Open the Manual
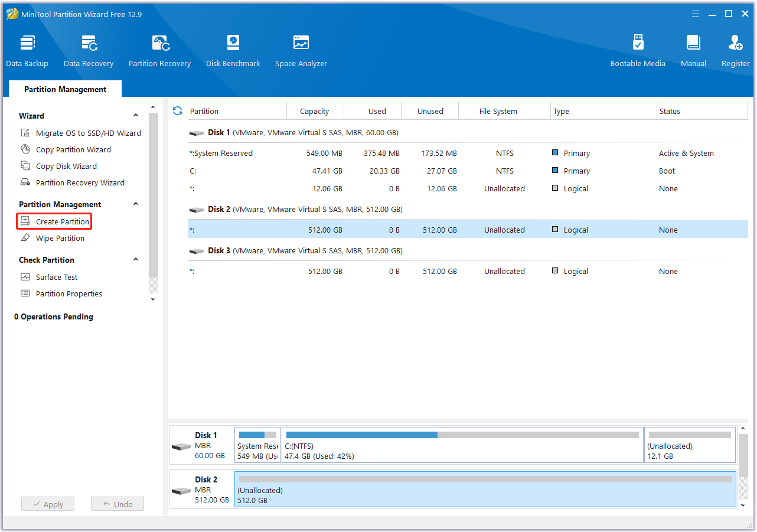The width and height of the screenshot is (757, 532). [693, 51]
